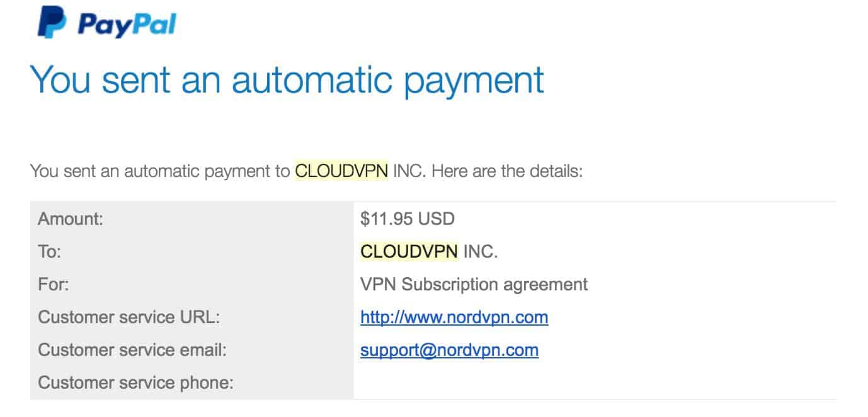
Task: Select highlighted CLOUDVPN in the intro sentence
Action: [x=341, y=171]
